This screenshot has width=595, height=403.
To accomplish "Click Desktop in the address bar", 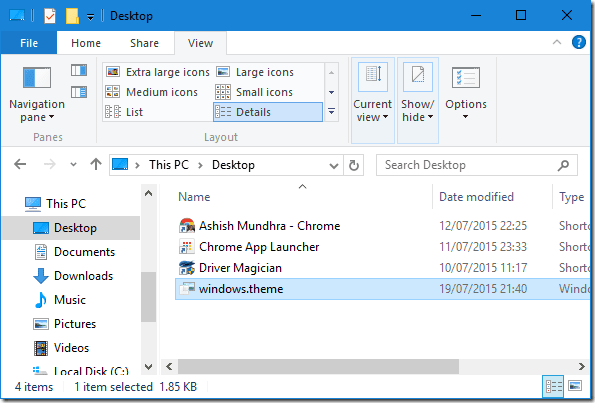I will coord(233,165).
